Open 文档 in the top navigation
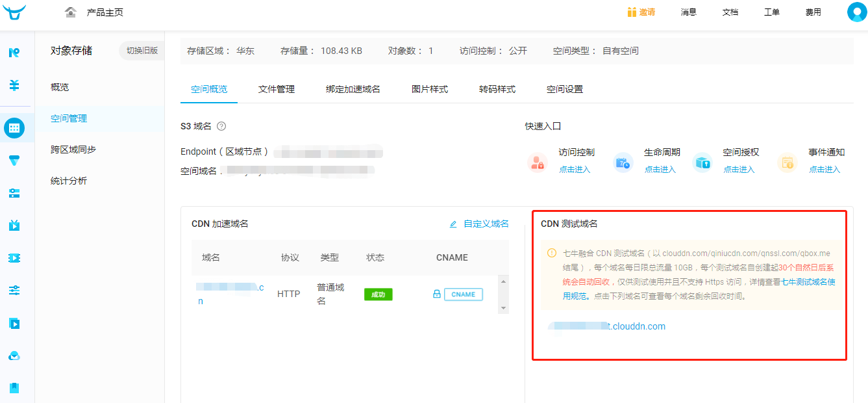 (x=730, y=12)
